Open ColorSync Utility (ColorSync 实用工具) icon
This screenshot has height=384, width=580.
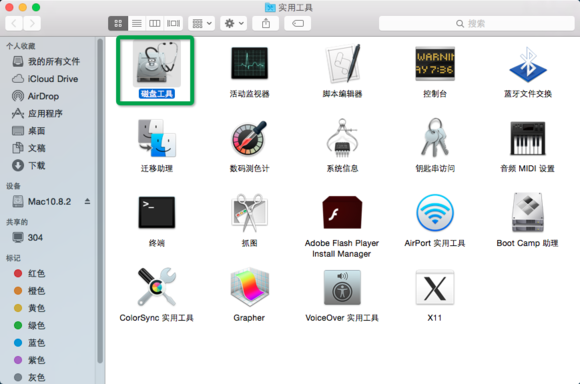tap(157, 287)
